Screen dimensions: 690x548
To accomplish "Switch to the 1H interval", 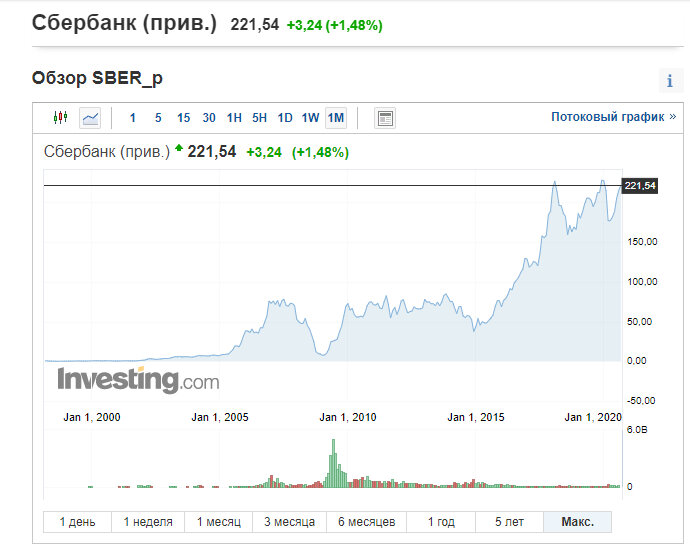I will coord(234,118).
